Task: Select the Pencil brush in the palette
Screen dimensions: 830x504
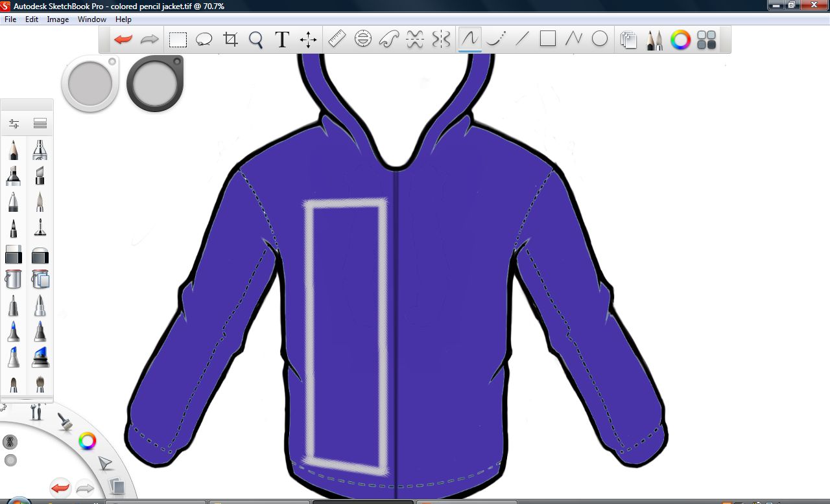Action: 14,150
